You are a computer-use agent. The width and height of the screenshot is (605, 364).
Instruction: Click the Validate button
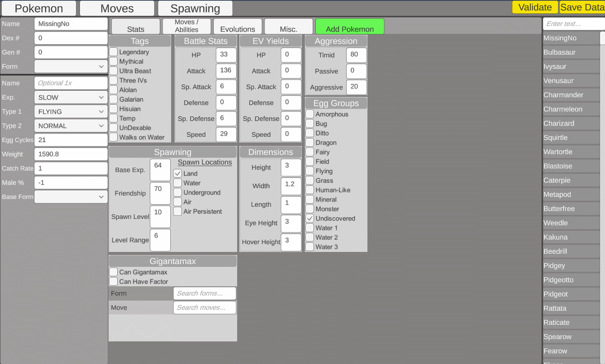[x=535, y=7]
